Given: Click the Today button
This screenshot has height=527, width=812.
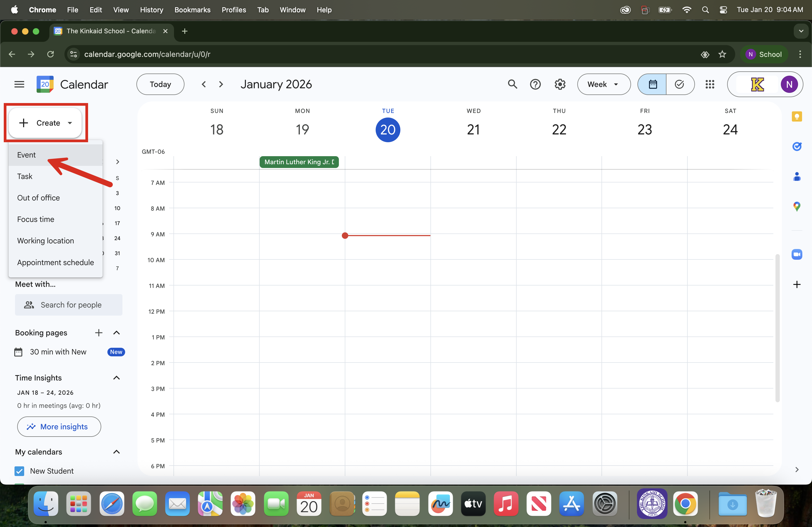Looking at the screenshot, I should pyautogui.click(x=160, y=84).
